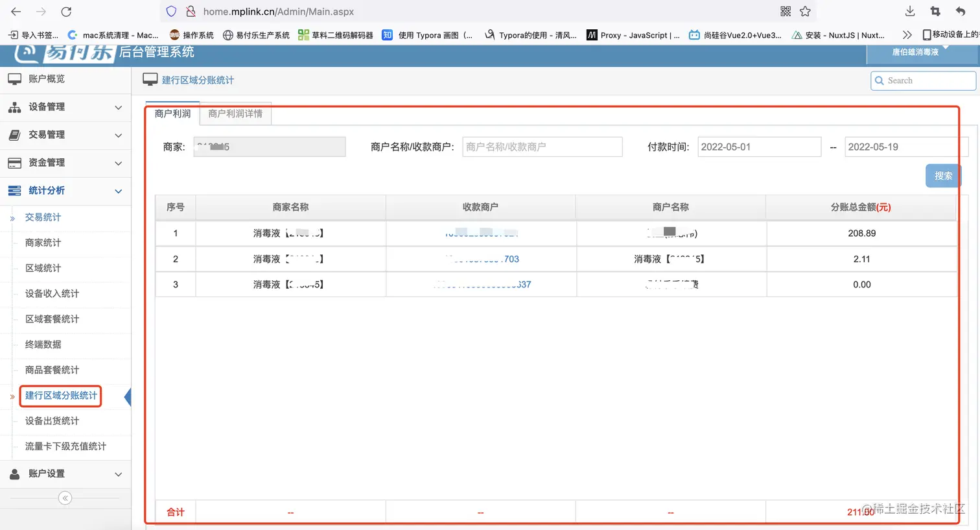Collapse the 统计分析 section chevron
980x530 pixels.
pos(119,191)
